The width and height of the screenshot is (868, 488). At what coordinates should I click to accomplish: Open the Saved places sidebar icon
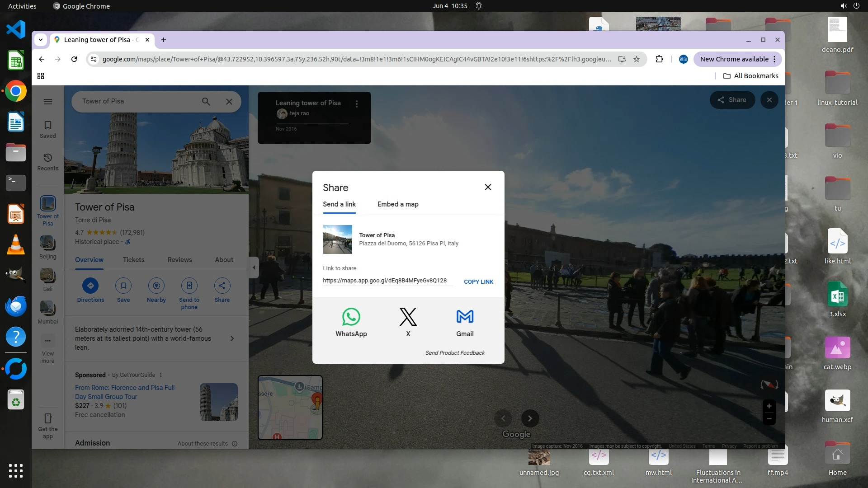point(48,129)
